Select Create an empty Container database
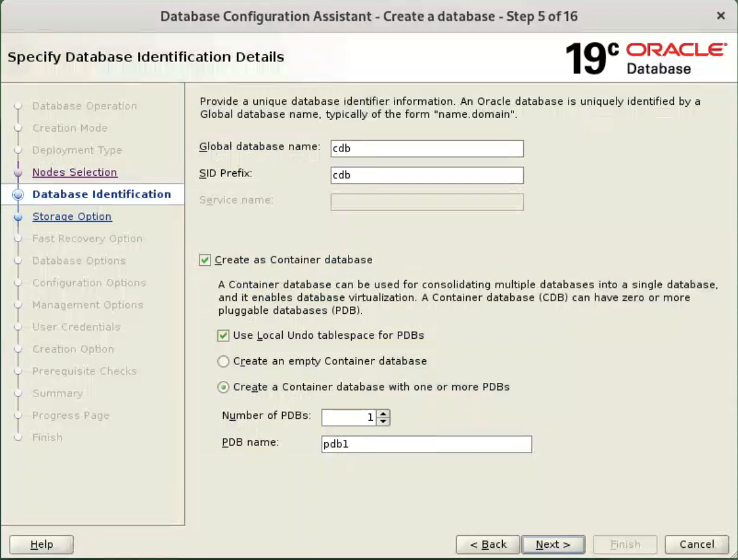 coord(223,361)
